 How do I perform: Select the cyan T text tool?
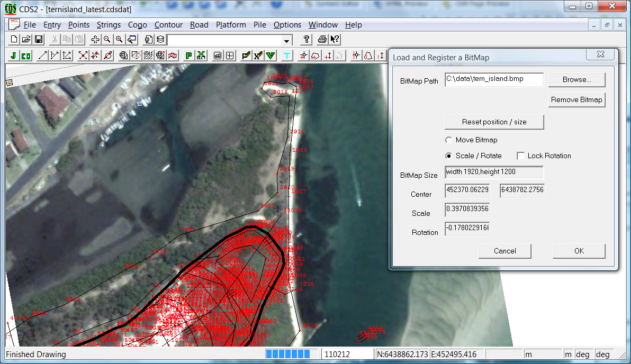[287, 56]
